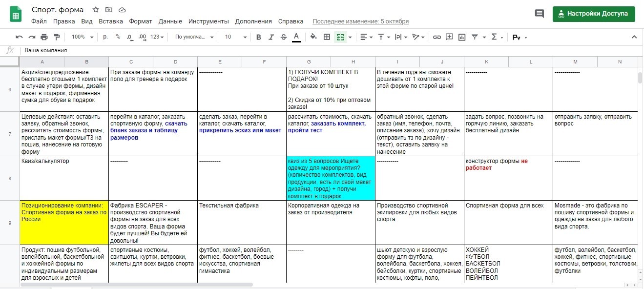This screenshot has width=644, height=289.
Task: Click the vertical scrollbar thumb
Action: coord(640,78)
